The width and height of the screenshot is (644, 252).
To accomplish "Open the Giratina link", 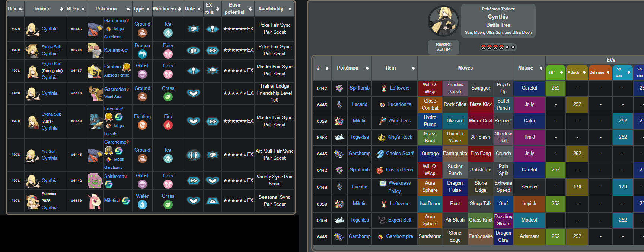I will (112, 67).
